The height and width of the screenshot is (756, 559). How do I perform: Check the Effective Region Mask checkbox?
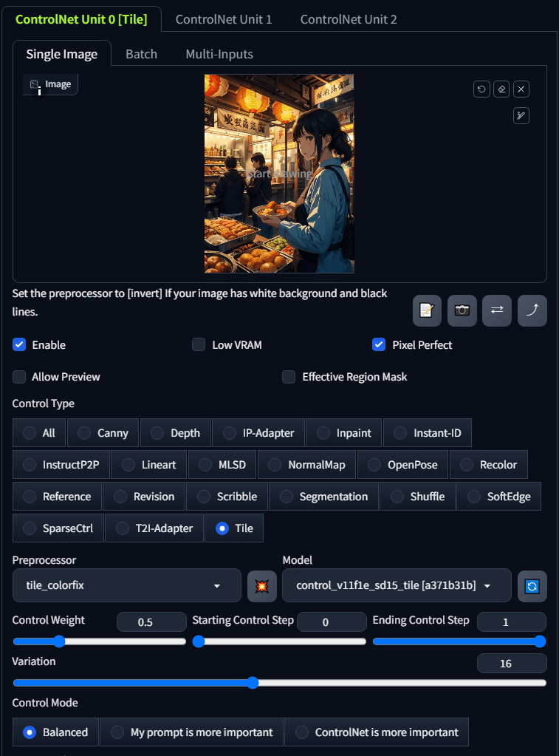(x=289, y=377)
